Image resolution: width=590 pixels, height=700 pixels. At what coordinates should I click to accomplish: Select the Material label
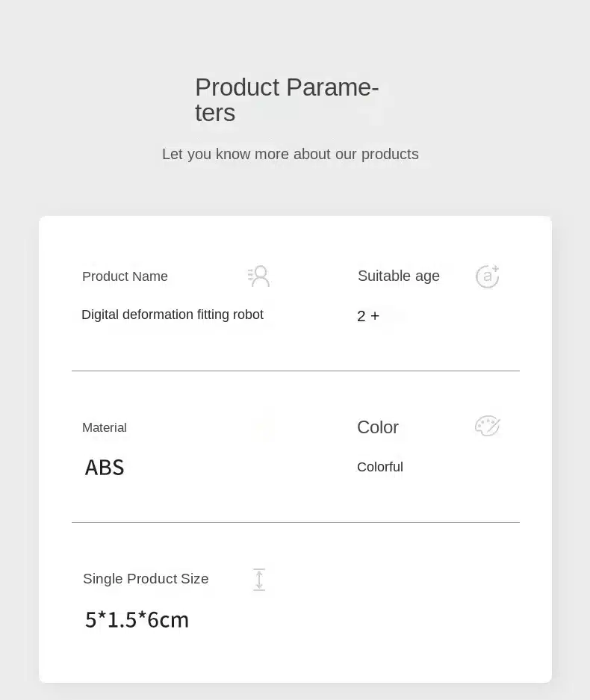click(105, 427)
